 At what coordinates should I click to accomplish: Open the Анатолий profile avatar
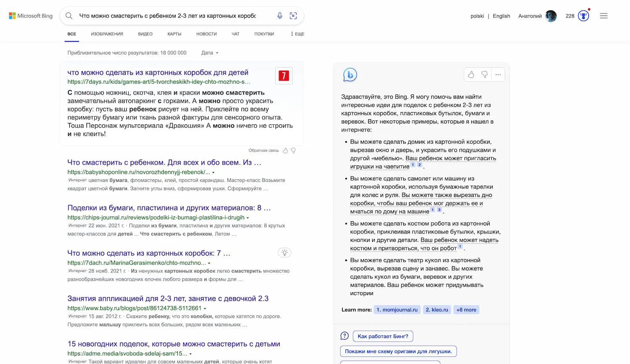[551, 16]
